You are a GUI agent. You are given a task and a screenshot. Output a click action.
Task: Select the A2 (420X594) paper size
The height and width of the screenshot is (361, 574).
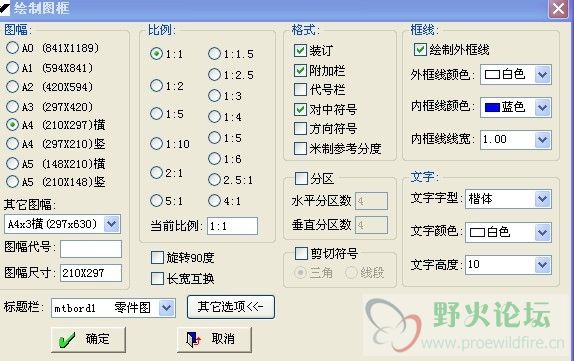point(12,87)
